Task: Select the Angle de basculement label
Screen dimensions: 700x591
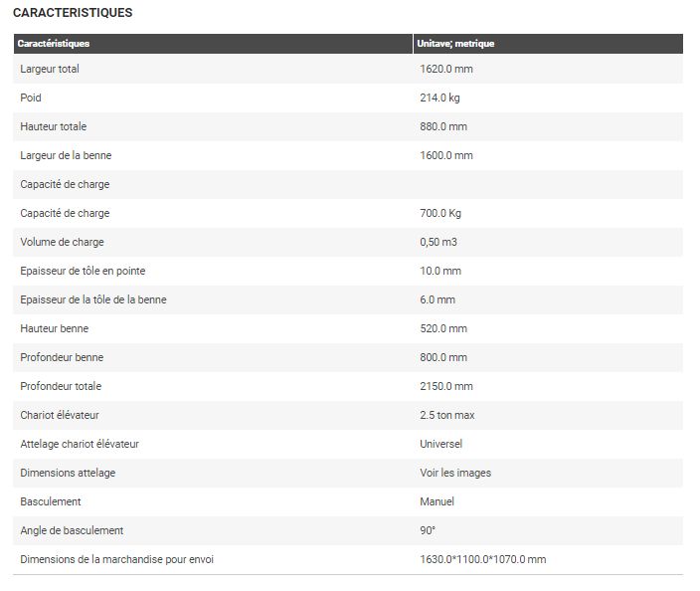Action: 72,530
